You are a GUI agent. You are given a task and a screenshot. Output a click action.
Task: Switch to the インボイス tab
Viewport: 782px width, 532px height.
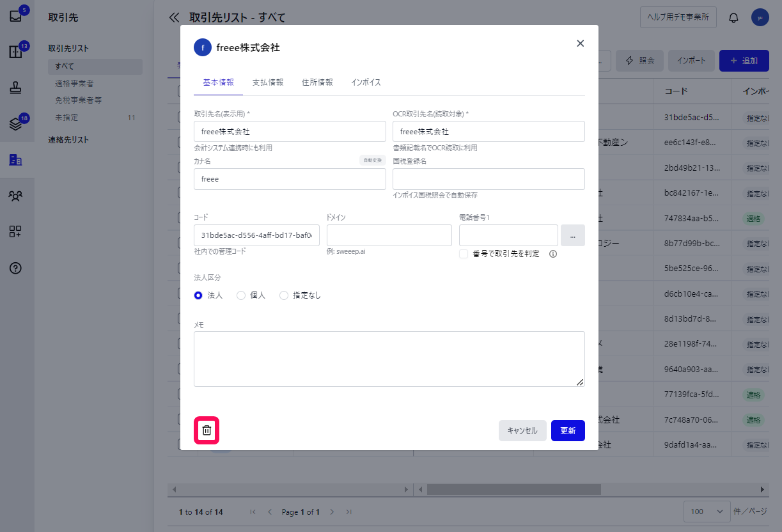[x=366, y=82]
